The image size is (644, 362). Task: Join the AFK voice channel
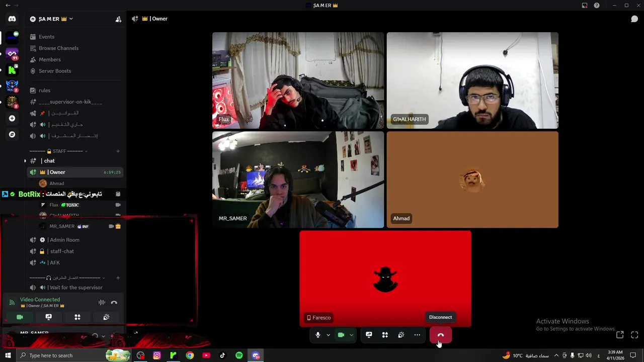point(75,262)
